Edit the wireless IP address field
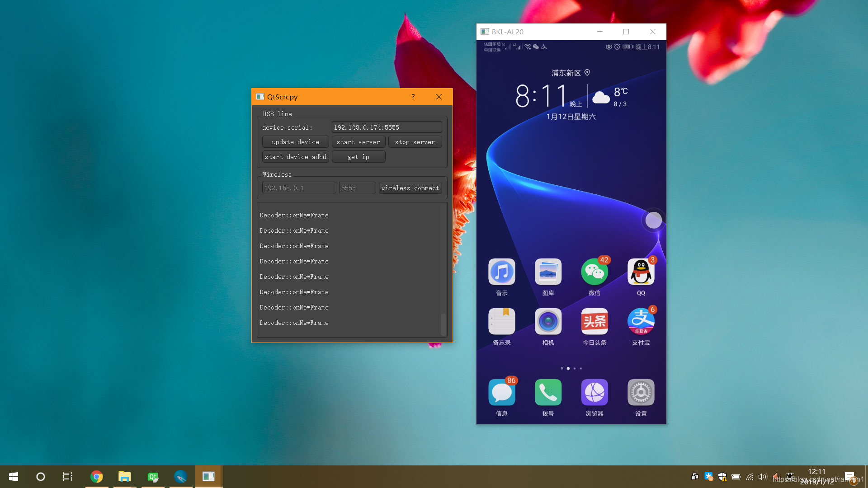This screenshot has width=868, height=488. [x=297, y=188]
